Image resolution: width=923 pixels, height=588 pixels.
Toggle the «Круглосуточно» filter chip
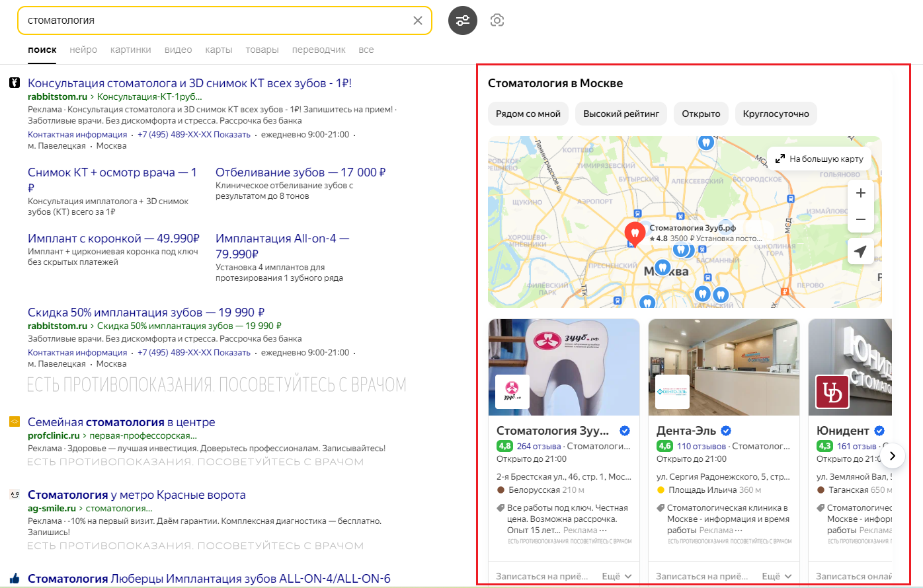[x=776, y=114]
